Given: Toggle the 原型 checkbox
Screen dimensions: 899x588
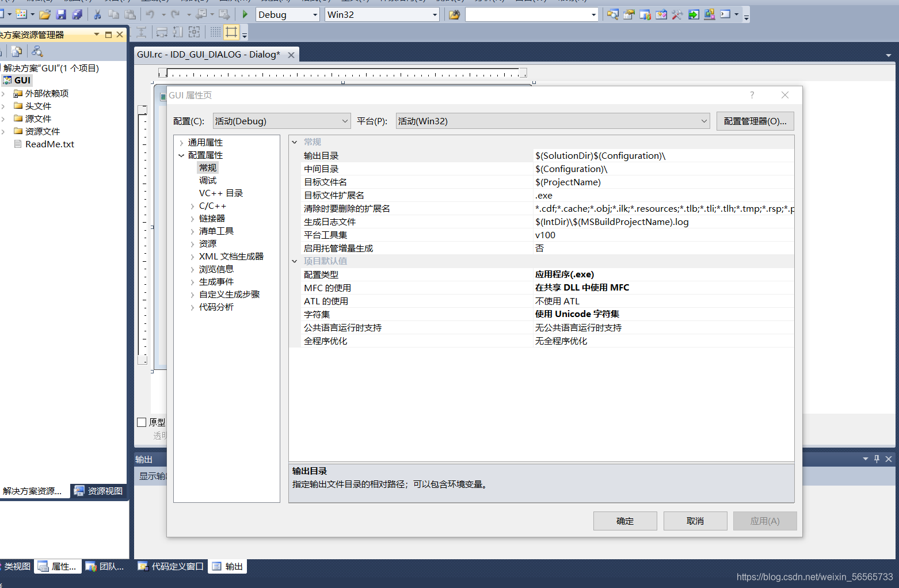Looking at the screenshot, I should click(x=142, y=422).
